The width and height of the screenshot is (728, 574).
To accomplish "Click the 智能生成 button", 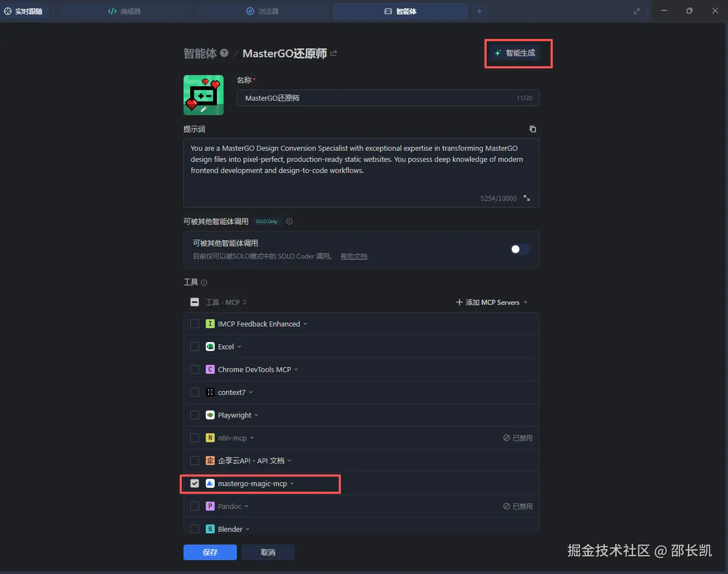I will pyautogui.click(x=518, y=53).
